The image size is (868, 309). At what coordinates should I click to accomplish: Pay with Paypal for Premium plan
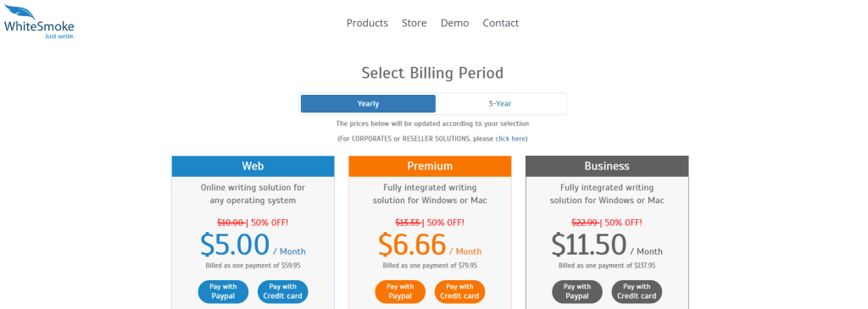click(400, 291)
